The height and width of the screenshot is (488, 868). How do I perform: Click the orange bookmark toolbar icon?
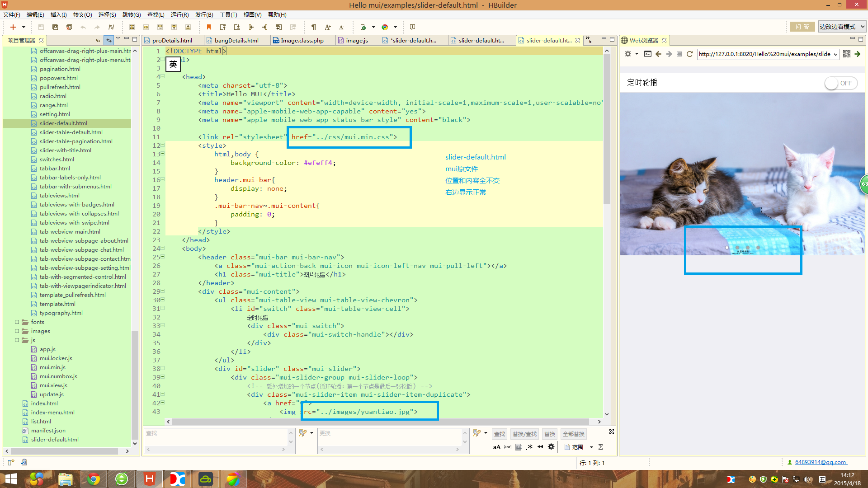click(209, 27)
